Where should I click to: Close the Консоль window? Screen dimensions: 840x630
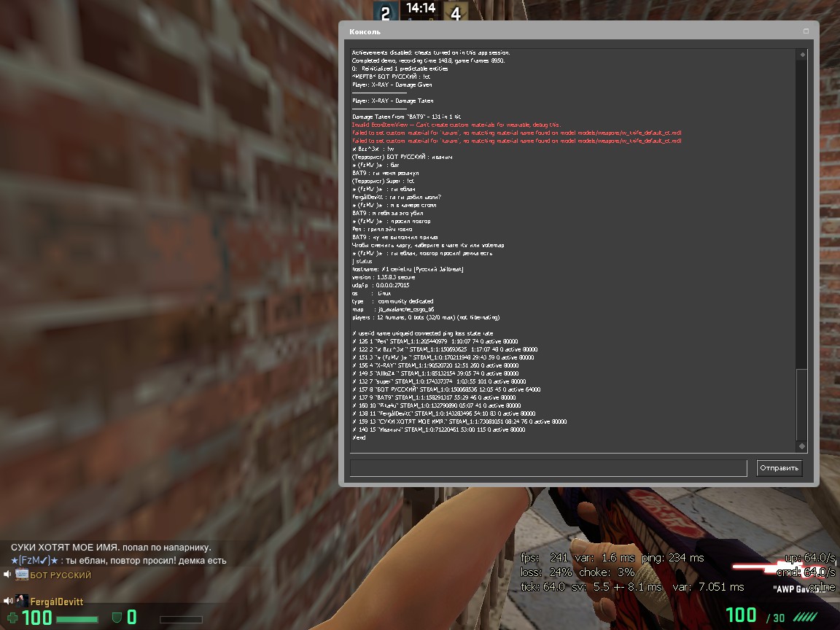click(806, 31)
